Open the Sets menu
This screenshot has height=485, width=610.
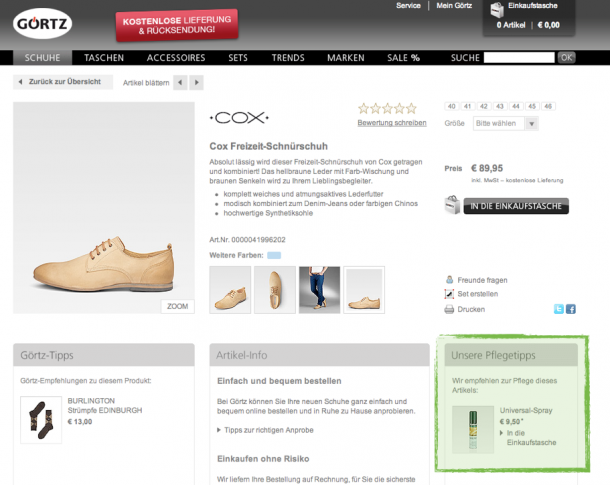[x=238, y=58]
